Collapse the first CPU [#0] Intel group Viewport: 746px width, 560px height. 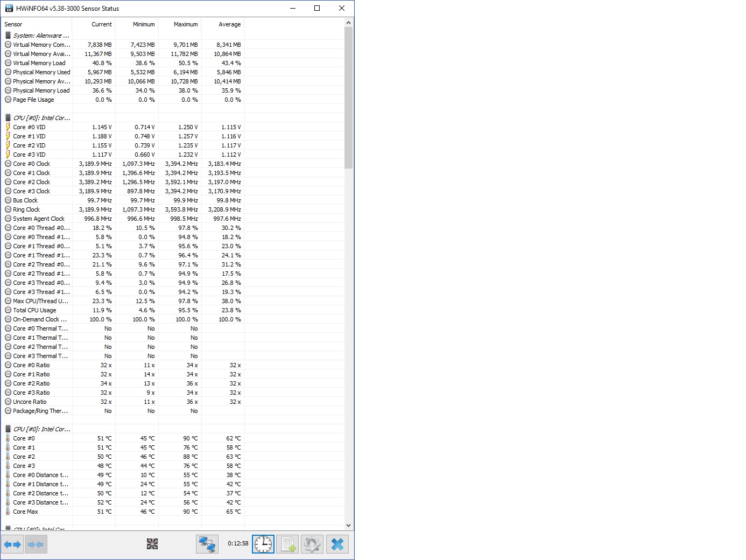click(41, 118)
